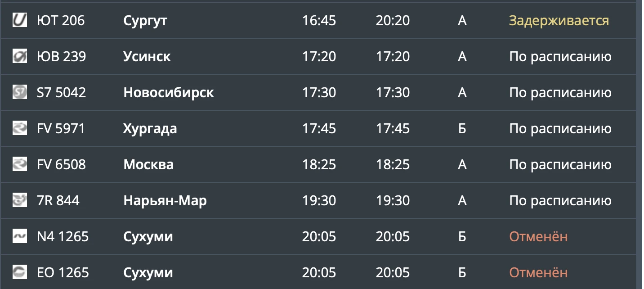Select flight number S7 5042
Viewport: 644px width, 289px height.
click(x=62, y=93)
